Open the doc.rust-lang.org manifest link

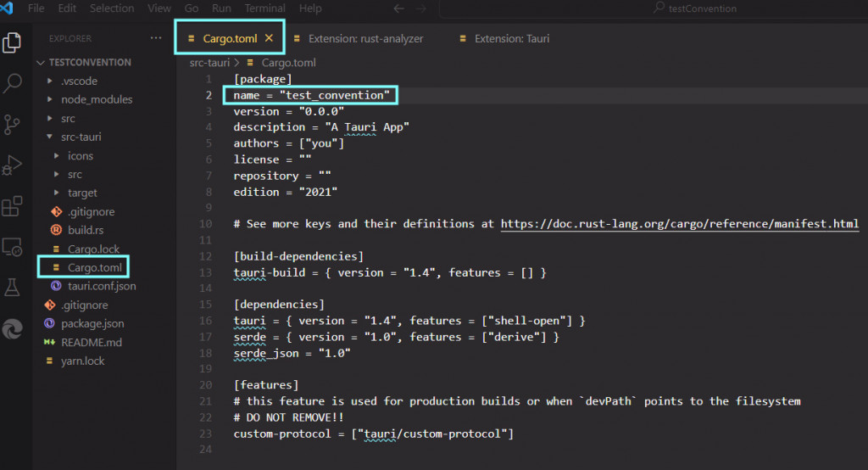(680, 223)
